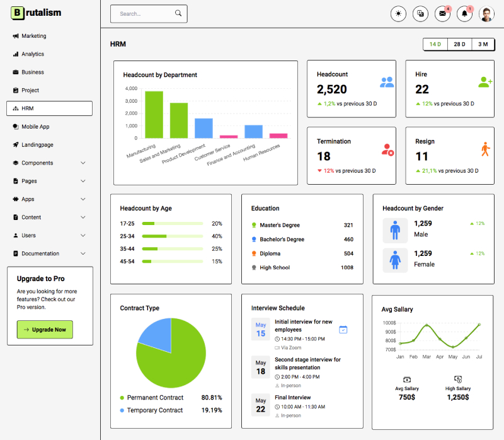The height and width of the screenshot is (440, 504).
Task: Open Analytics from the sidebar
Action: point(33,54)
